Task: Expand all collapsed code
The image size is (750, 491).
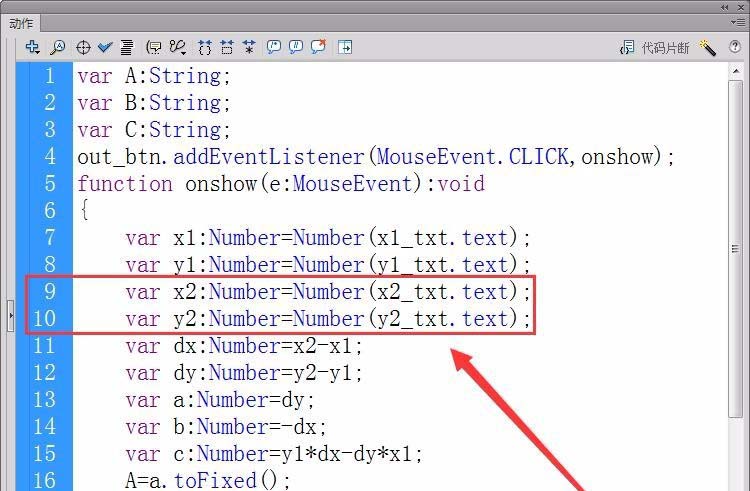Action: [249, 47]
